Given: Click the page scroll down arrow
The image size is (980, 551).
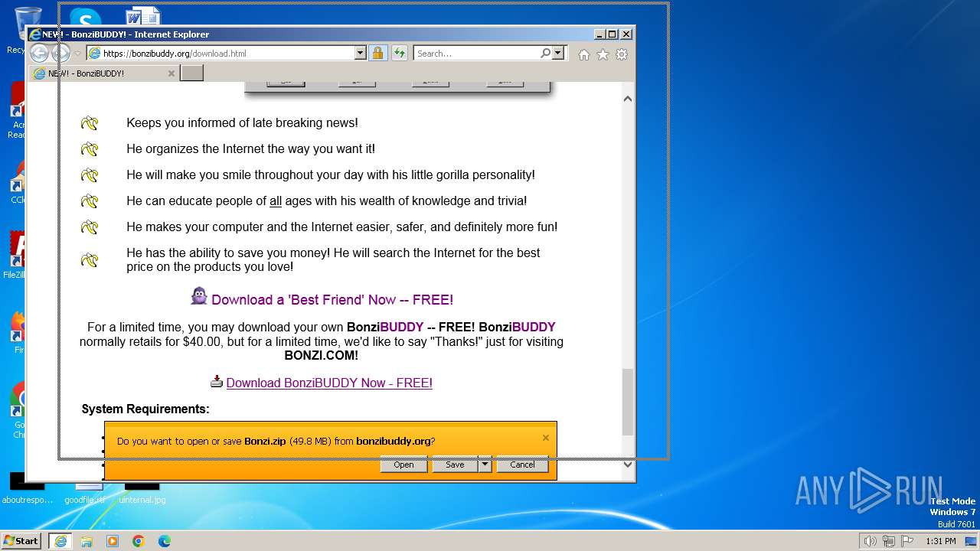Looking at the screenshot, I should pyautogui.click(x=628, y=464).
